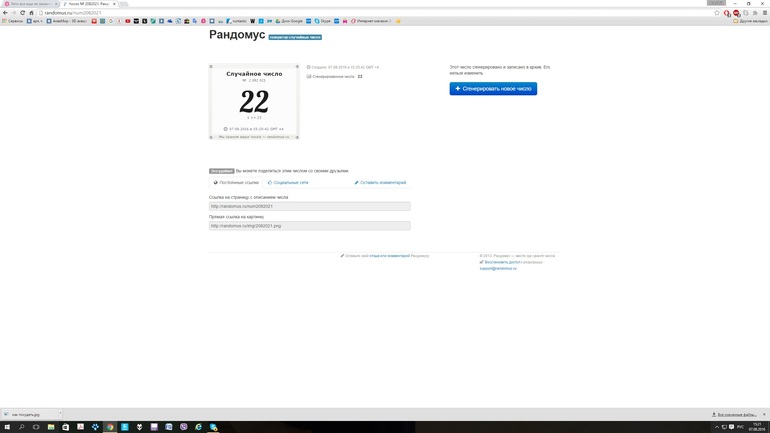Viewport: 770px width, 433px height.
Task: Open the 'Другие закладки' bookmarks folder
Action: pos(751,21)
